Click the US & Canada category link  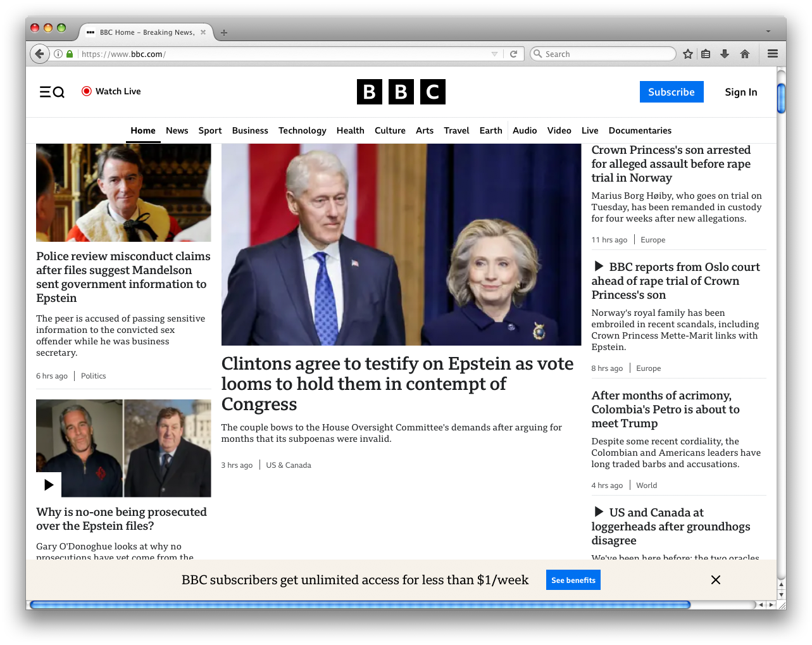289,465
